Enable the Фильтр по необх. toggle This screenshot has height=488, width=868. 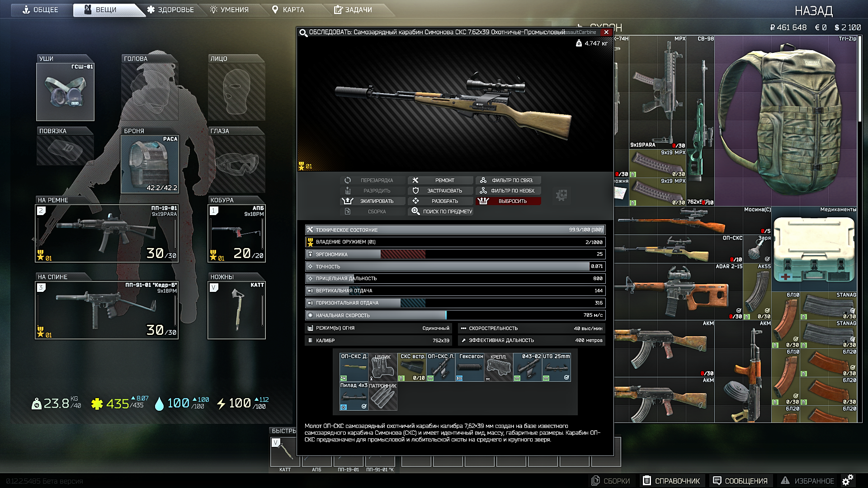508,190
